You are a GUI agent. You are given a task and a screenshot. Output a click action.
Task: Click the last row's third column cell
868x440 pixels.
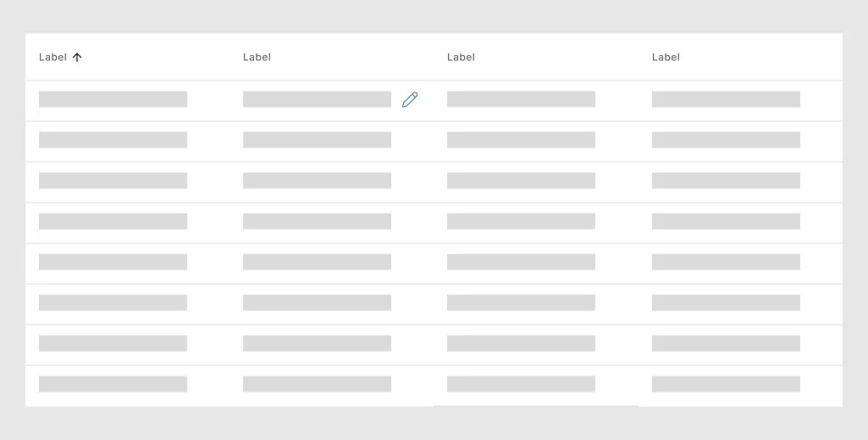pyautogui.click(x=521, y=384)
